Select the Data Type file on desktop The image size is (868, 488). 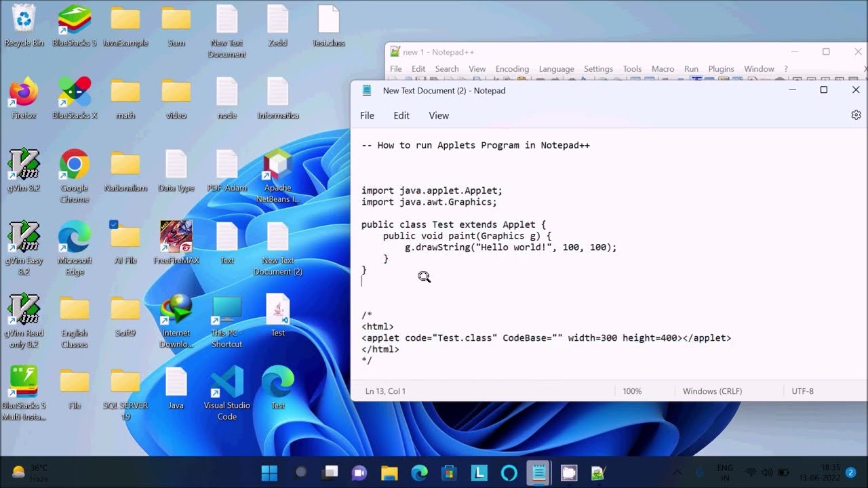point(176,171)
